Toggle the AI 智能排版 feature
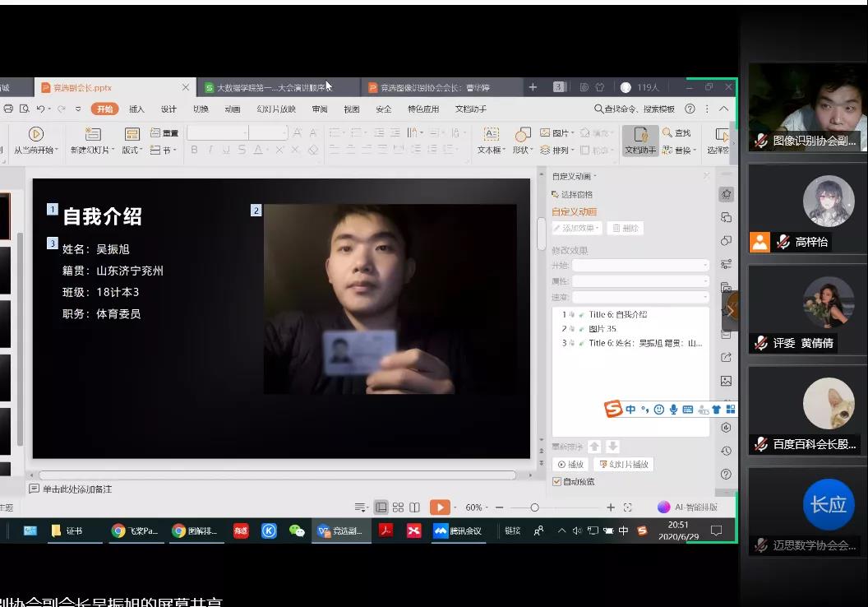Screen dimensions: 868x607 pyautogui.click(x=687, y=507)
